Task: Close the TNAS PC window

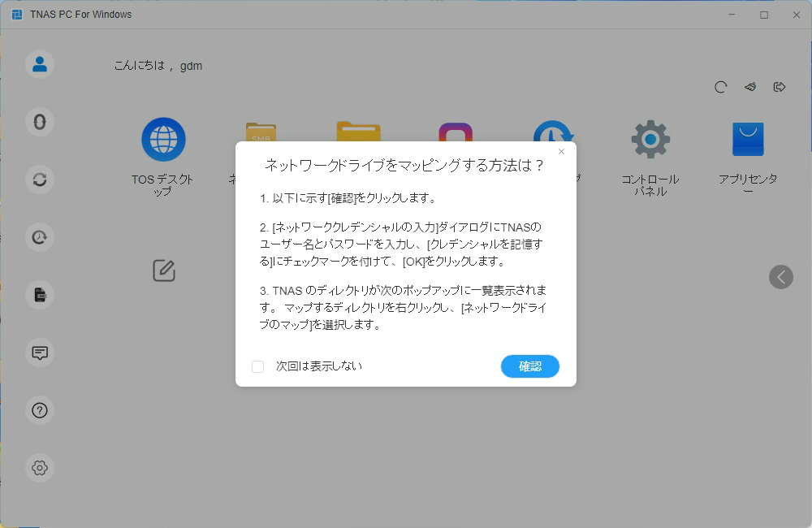Action: 797,15
